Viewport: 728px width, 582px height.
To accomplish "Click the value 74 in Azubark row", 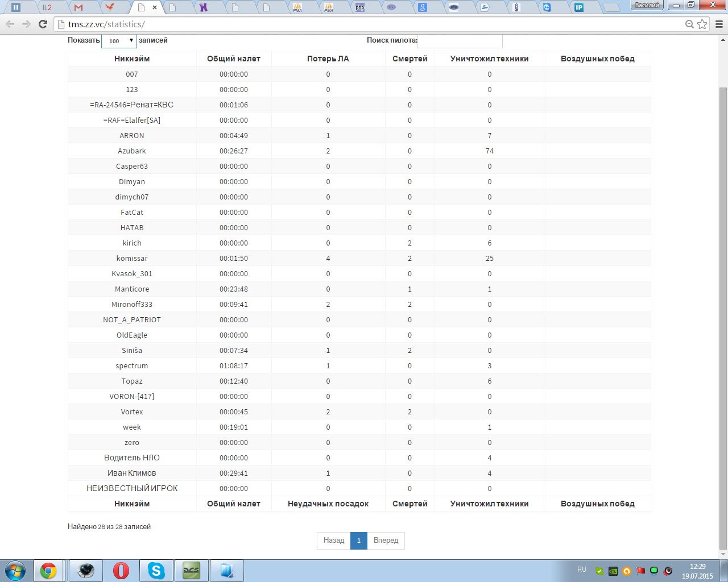I will 490,151.
